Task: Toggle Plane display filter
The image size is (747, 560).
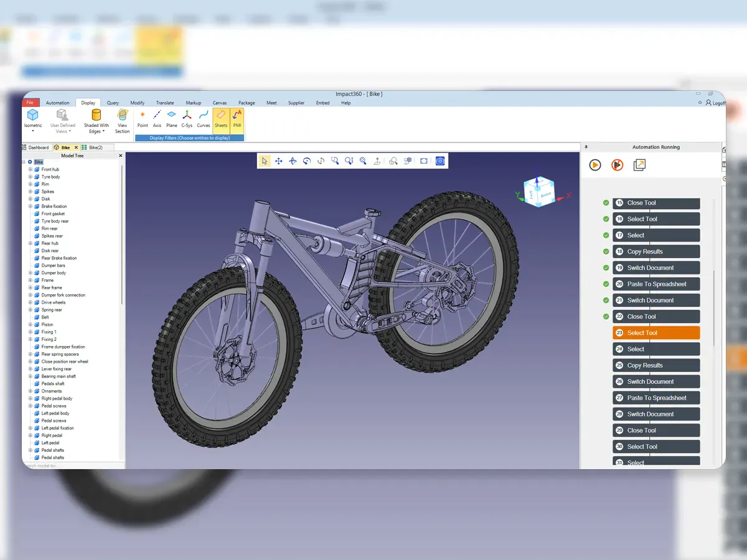Action: click(x=172, y=118)
